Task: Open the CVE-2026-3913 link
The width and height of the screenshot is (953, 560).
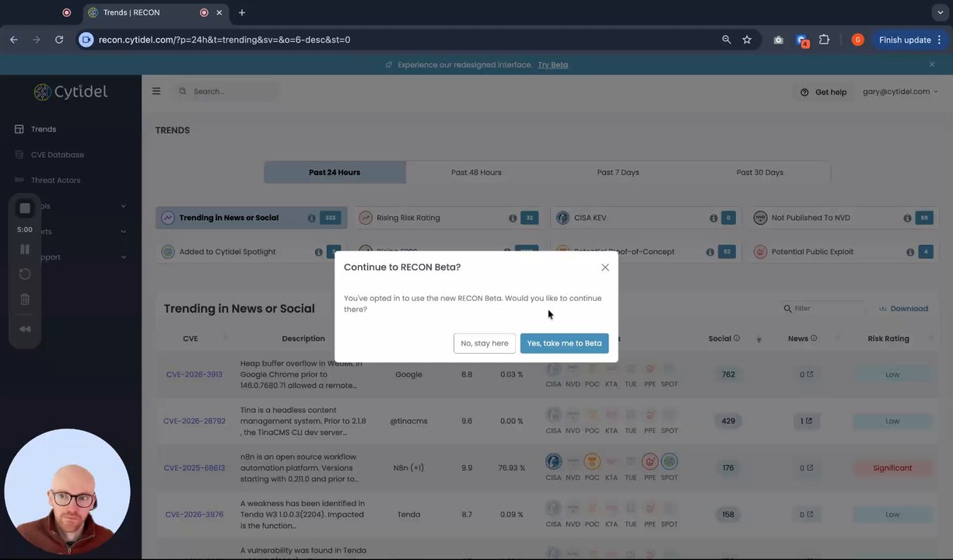Action: point(194,375)
